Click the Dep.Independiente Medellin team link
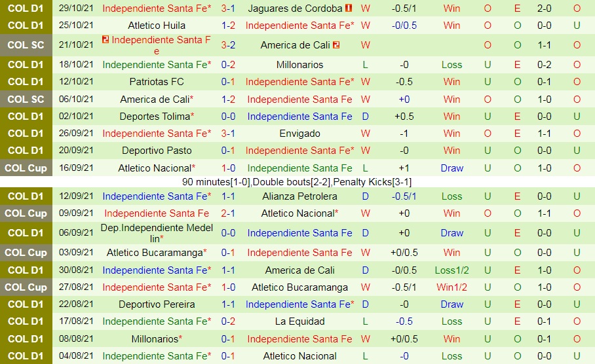The image size is (595, 364). pos(157,233)
